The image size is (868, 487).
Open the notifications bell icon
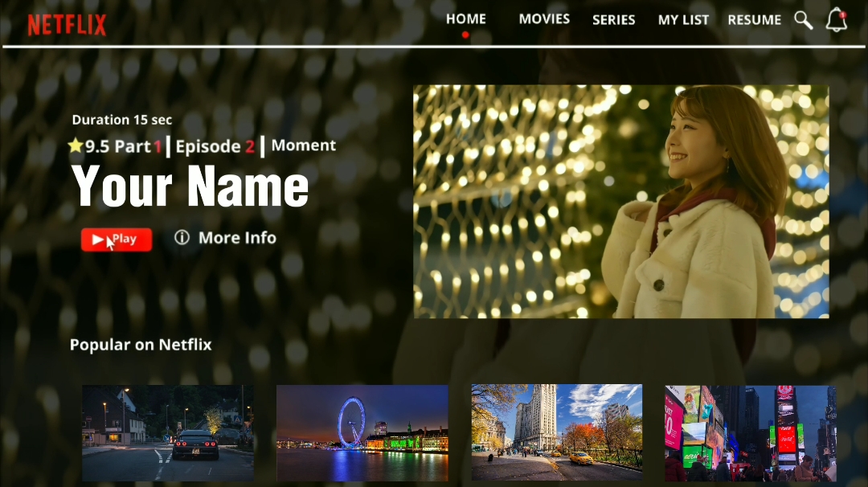click(837, 20)
